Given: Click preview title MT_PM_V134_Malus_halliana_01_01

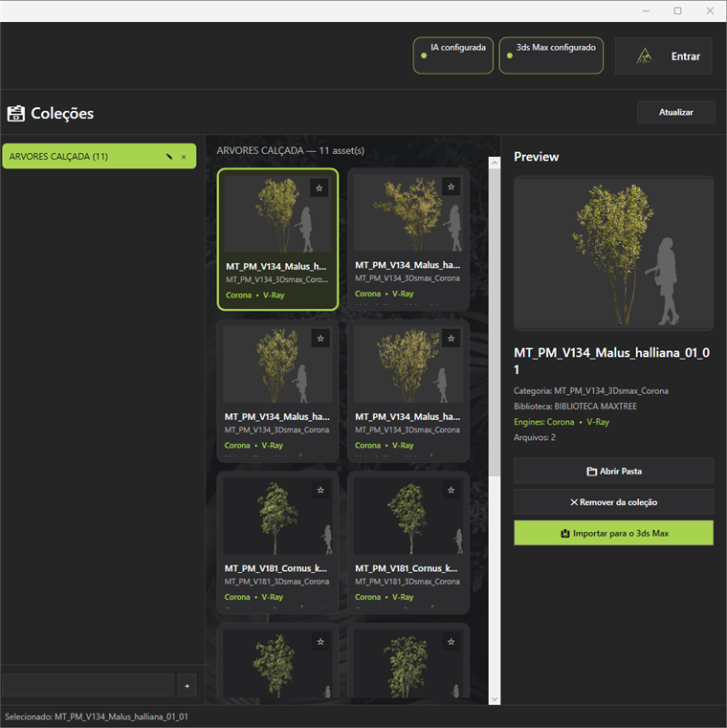Looking at the screenshot, I should pos(612,361).
